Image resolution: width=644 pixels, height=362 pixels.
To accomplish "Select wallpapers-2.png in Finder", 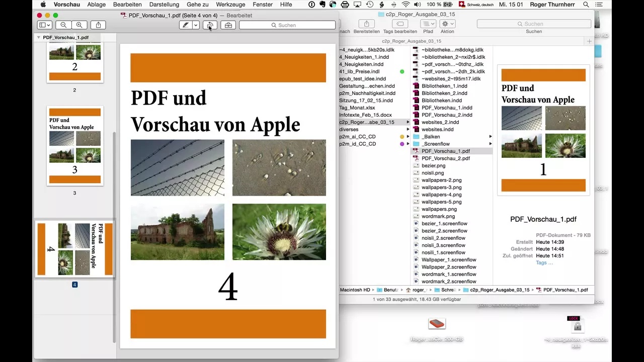I will tap(441, 180).
